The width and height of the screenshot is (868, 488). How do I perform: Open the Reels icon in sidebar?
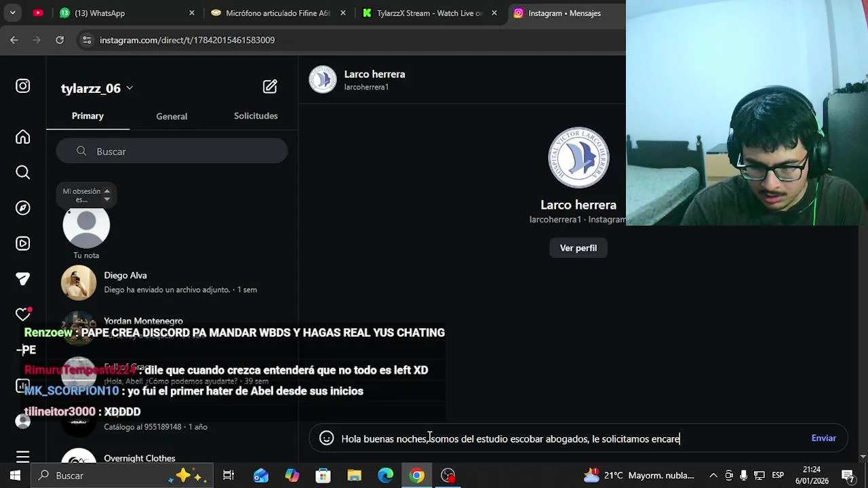click(x=23, y=243)
